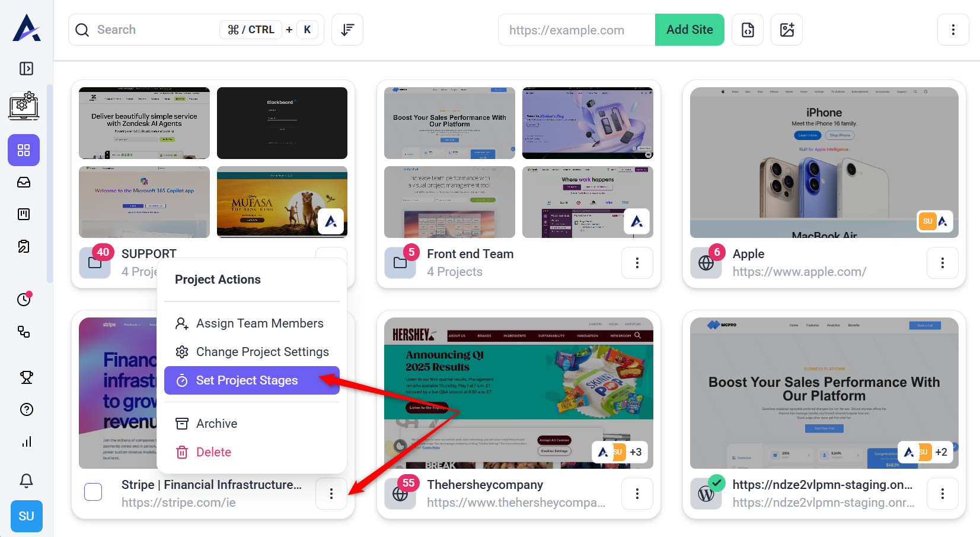Select the Stripe project checkbox
The width and height of the screenshot is (980, 537).
(x=93, y=492)
